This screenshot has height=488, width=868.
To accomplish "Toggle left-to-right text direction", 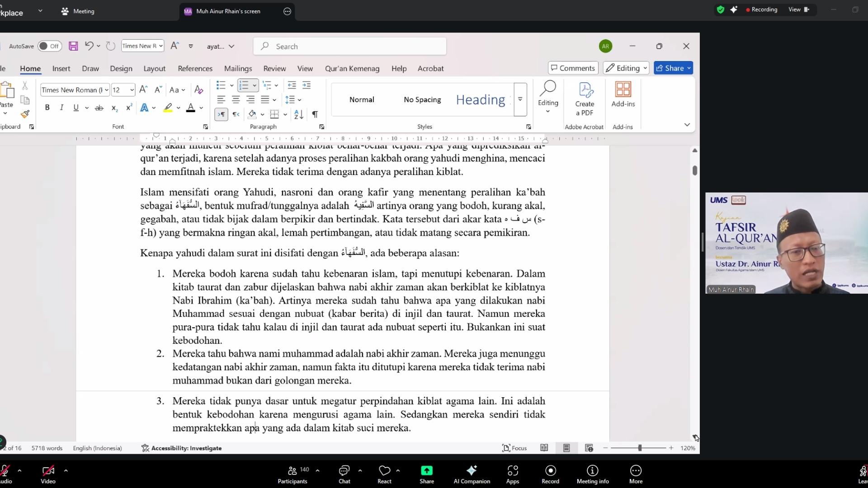I will (x=221, y=114).
